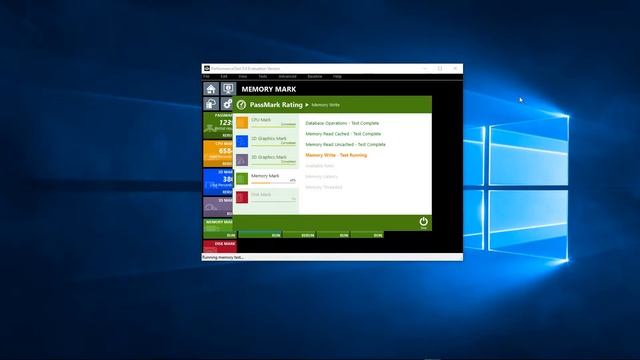This screenshot has height=360, width=640.
Task: Maximize the PerformanceTest window
Action: (x=440, y=69)
